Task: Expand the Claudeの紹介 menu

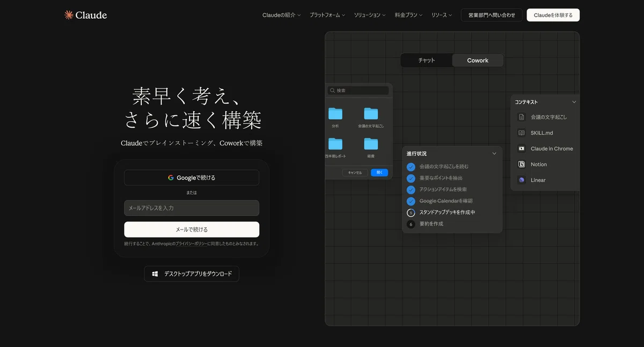Action: pyautogui.click(x=281, y=15)
